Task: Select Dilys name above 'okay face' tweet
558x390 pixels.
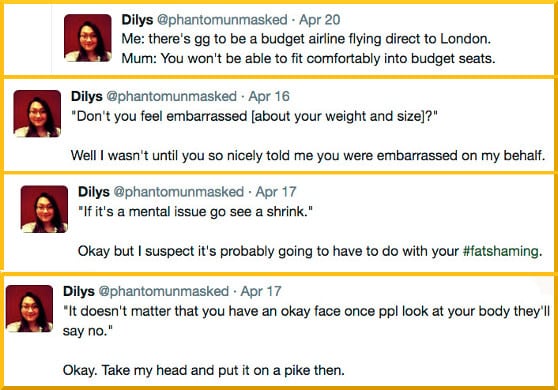Action: [x=79, y=291]
